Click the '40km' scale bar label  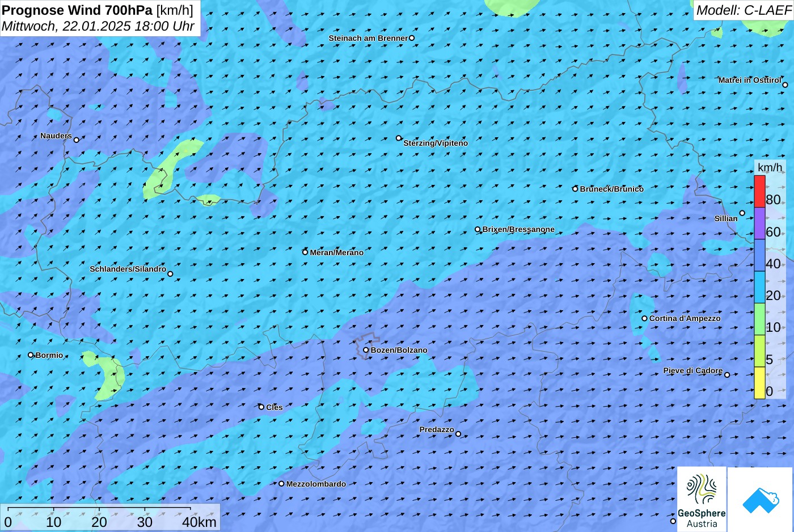(199, 522)
